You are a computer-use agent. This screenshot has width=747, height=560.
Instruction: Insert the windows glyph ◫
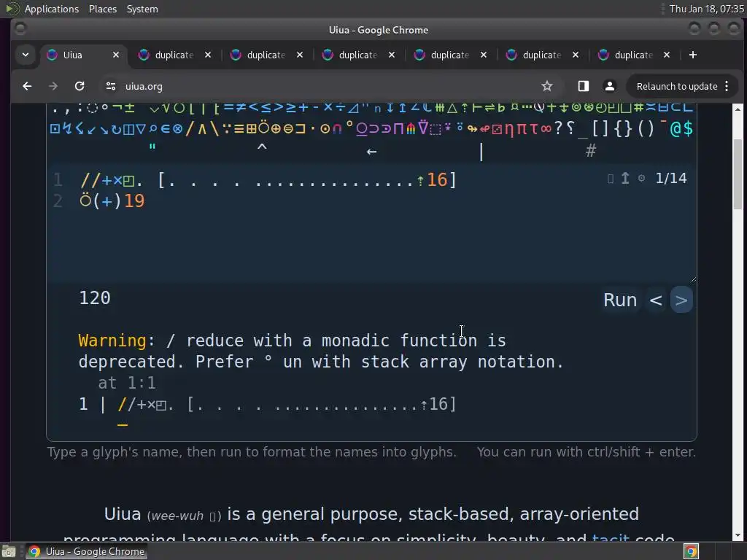[128, 130]
